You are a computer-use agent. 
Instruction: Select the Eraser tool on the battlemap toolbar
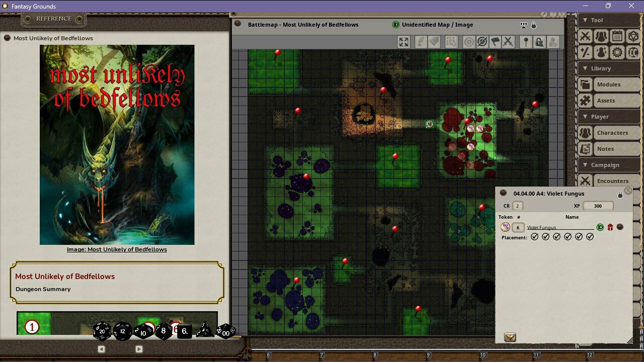pos(434,42)
